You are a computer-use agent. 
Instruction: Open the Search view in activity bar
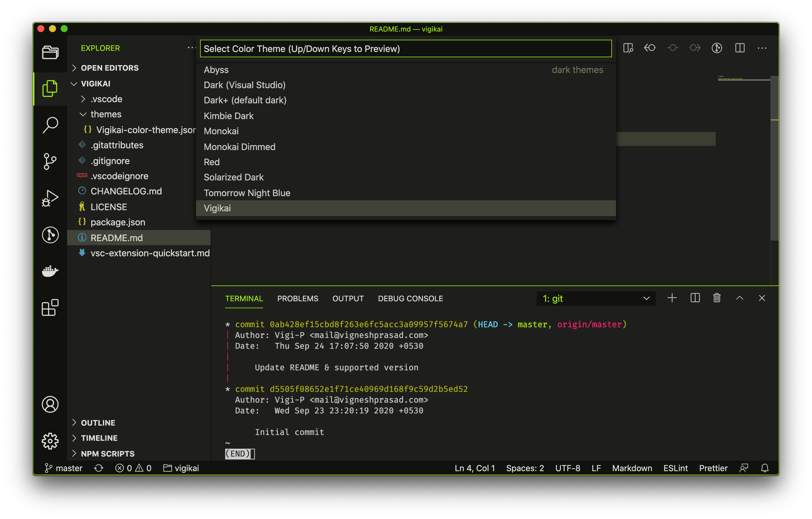click(50, 125)
